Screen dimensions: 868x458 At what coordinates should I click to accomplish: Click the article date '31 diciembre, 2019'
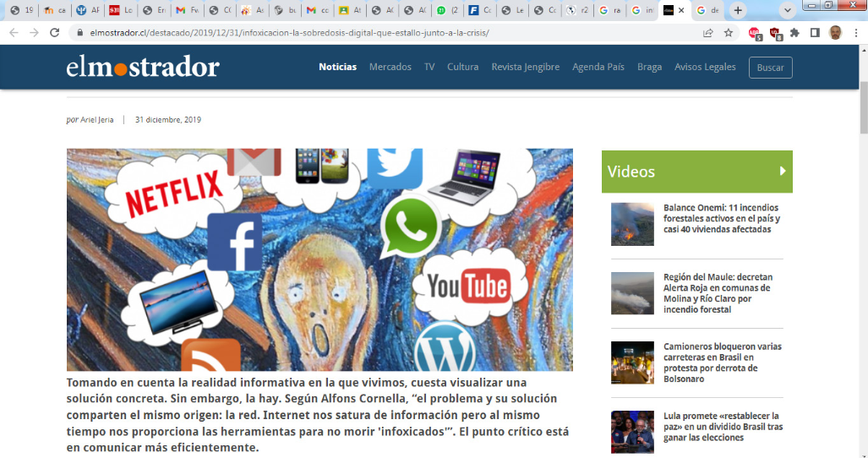168,119
